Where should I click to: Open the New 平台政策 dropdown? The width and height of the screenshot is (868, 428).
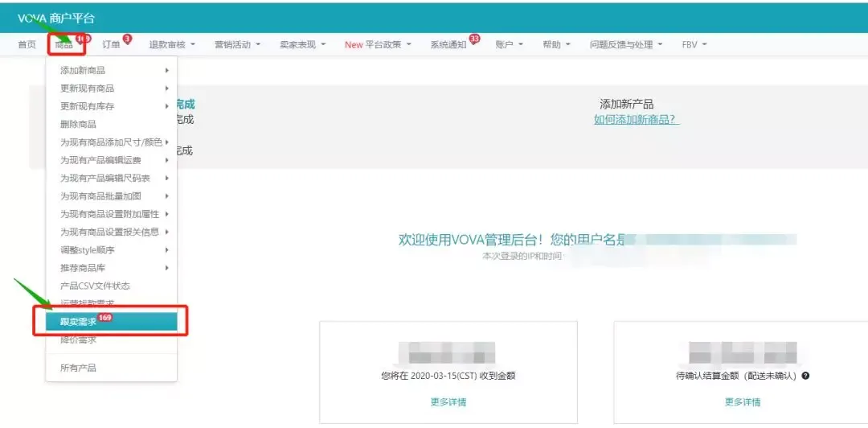[378, 45]
